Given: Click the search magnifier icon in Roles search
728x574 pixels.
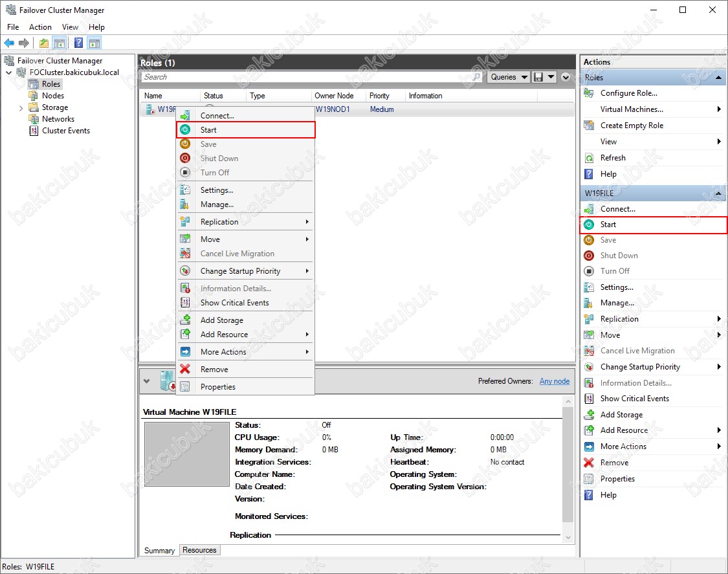Looking at the screenshot, I should point(476,77).
